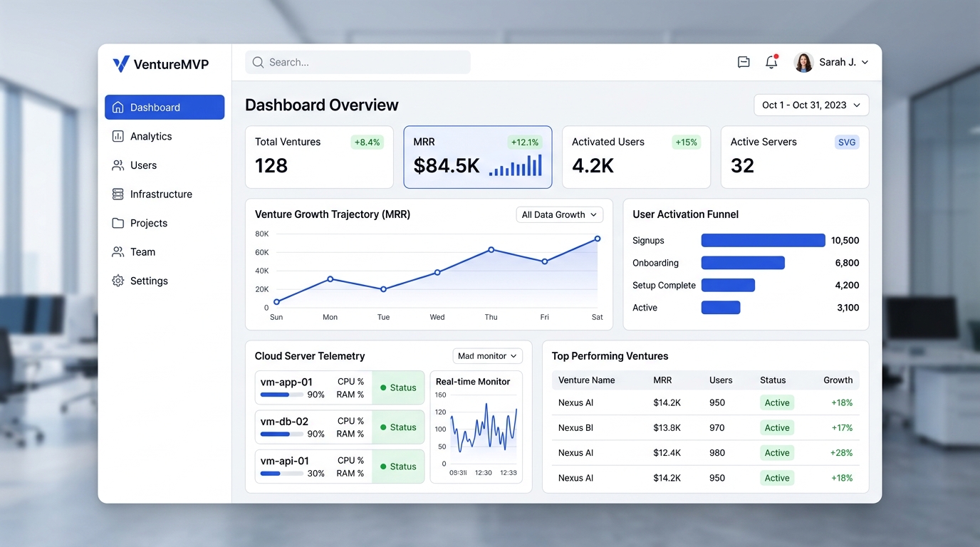Select the Total Ventures card

click(x=319, y=157)
